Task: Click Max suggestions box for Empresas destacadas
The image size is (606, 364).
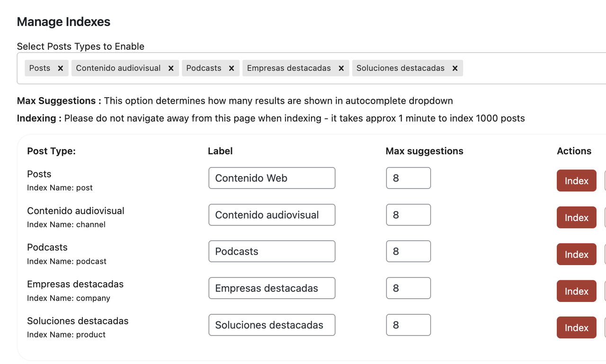Action: coord(408,288)
